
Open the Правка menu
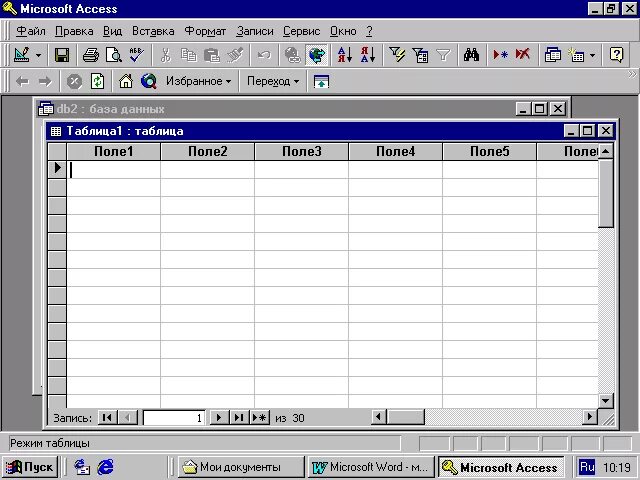(x=74, y=31)
